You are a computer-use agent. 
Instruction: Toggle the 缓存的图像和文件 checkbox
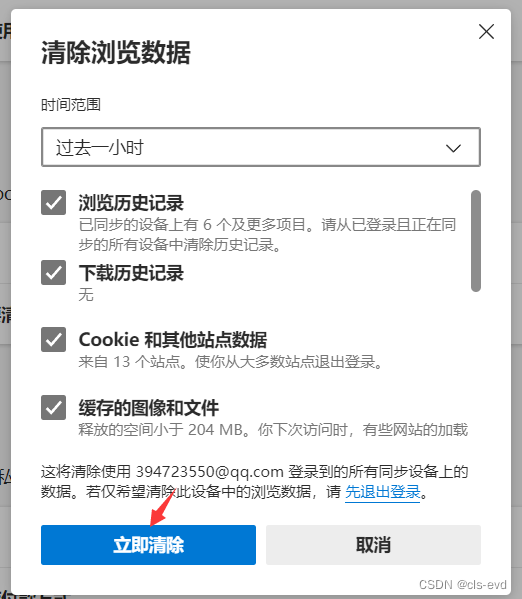tap(53, 408)
